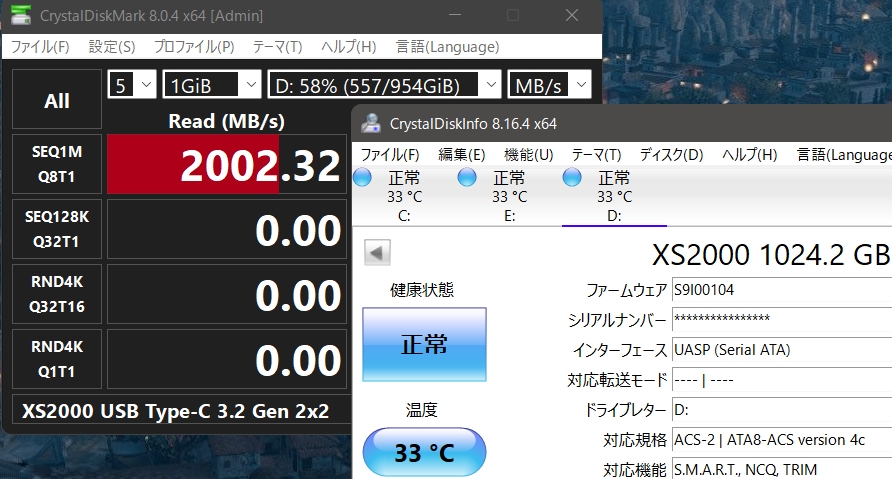Open ヘルプ(H) menu in CrystalDiskInfo
Viewport: 892px width, 479px height.
(750, 155)
